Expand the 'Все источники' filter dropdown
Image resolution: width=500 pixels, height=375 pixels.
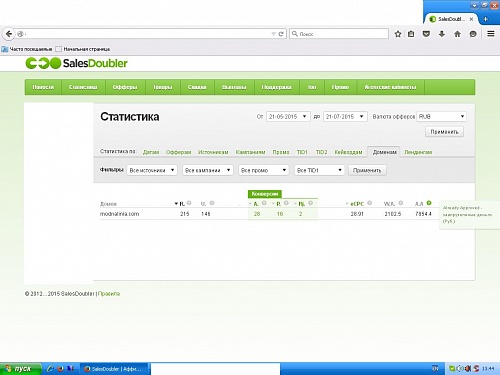tap(152, 170)
